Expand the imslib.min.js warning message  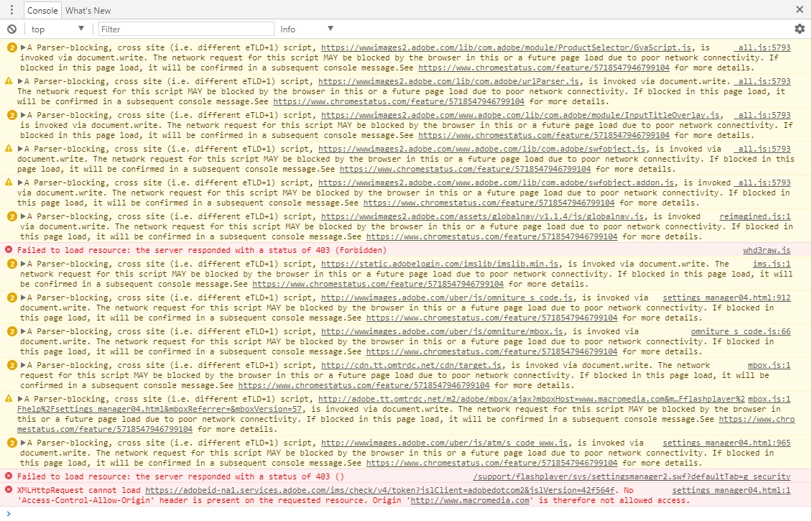[23, 264]
